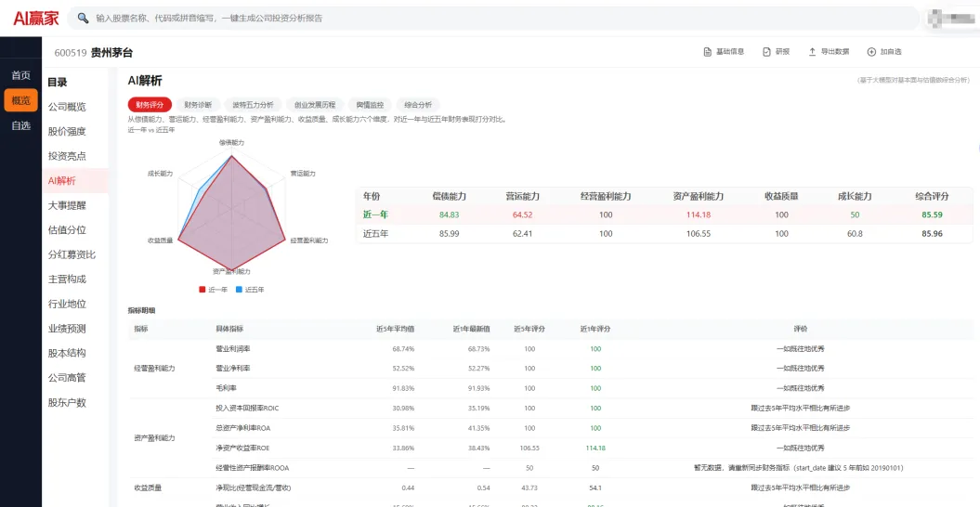Click the 指标明细 heading

click(142, 311)
